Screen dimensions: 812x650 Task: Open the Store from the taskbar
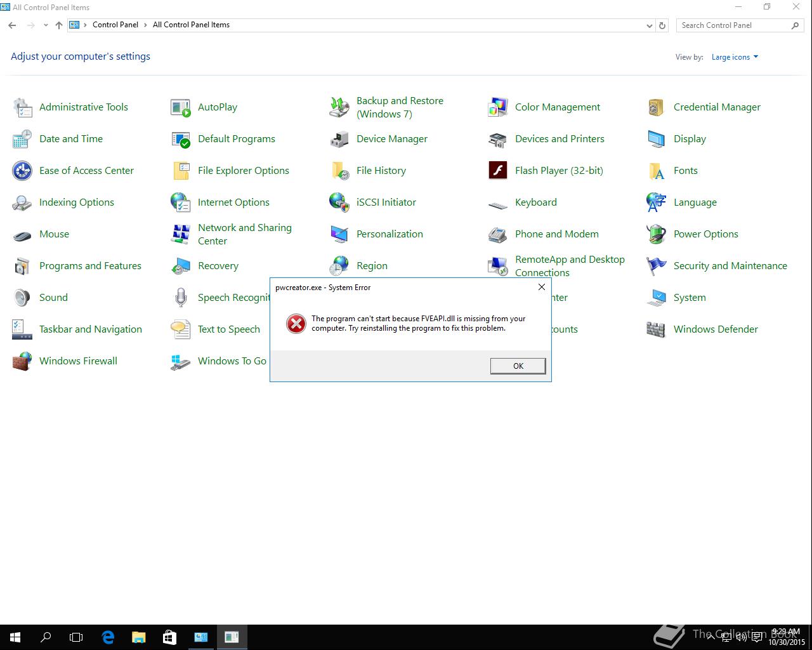click(169, 637)
